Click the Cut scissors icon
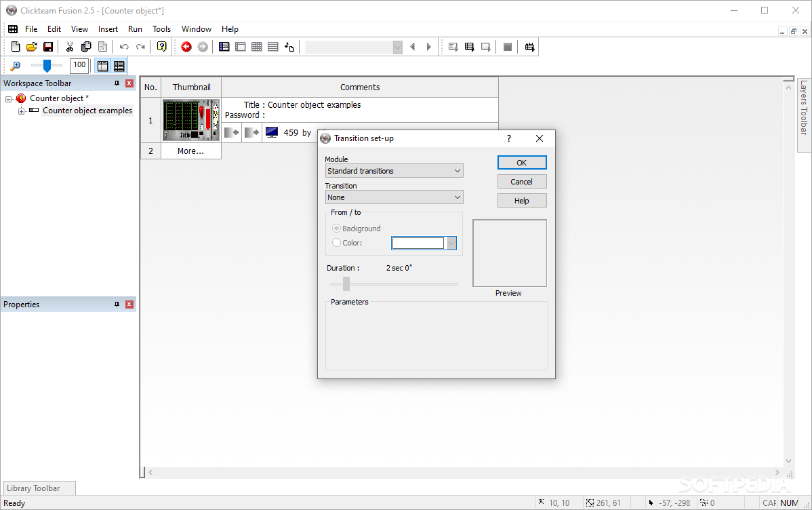 click(x=69, y=47)
